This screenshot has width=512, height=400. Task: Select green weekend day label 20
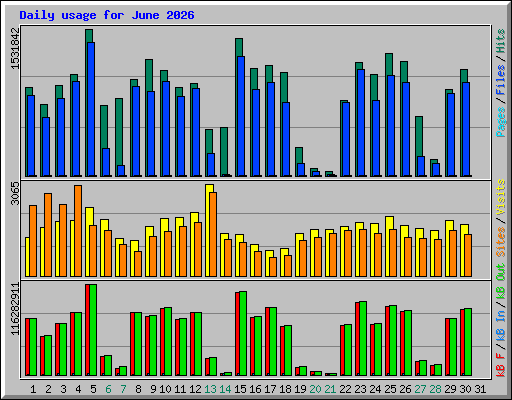315,389
